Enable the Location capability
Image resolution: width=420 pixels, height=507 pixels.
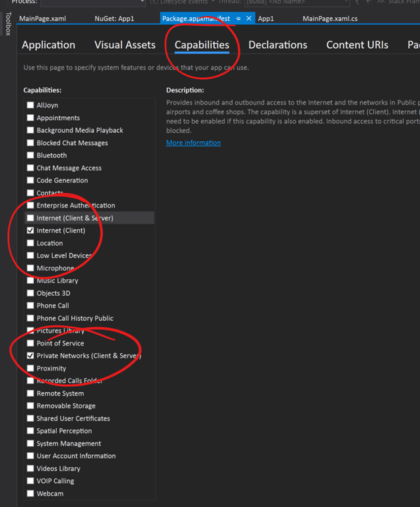click(30, 243)
